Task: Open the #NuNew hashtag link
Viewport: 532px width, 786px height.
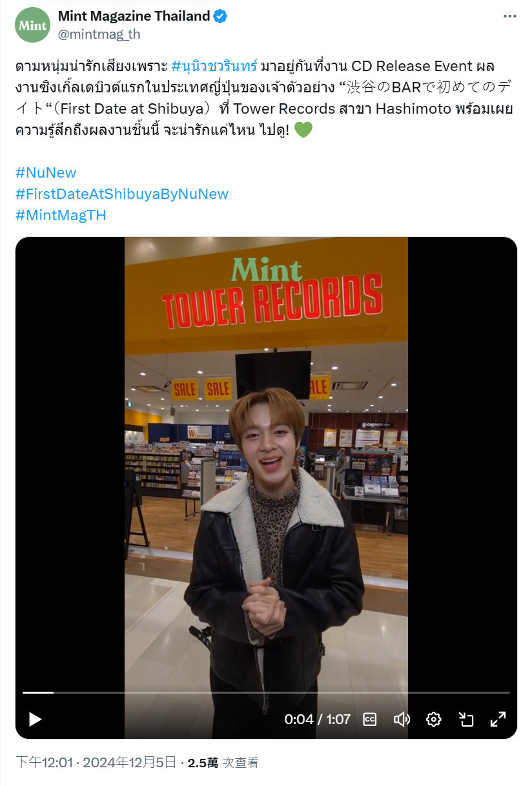Action: click(46, 172)
